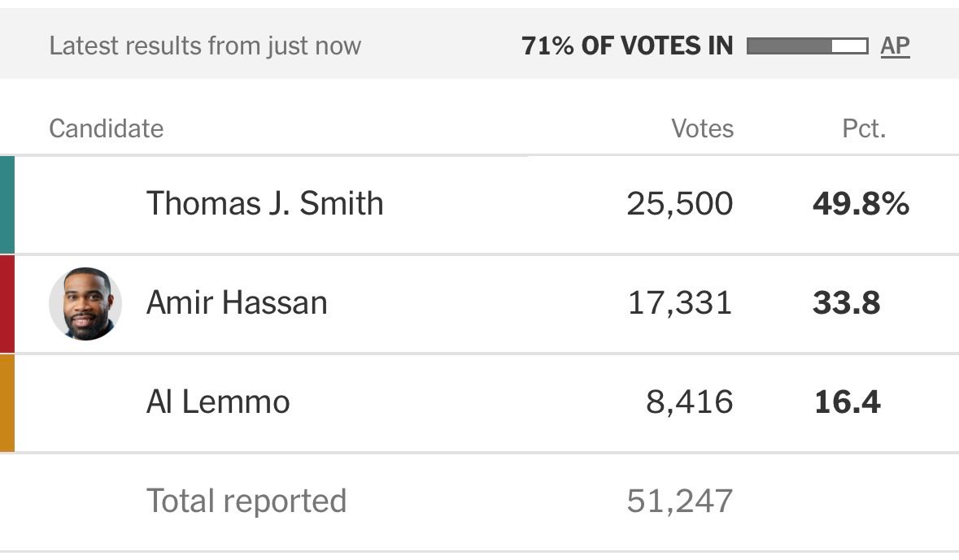Click the Total reported label
This screenshot has width=959, height=560.
[246, 501]
